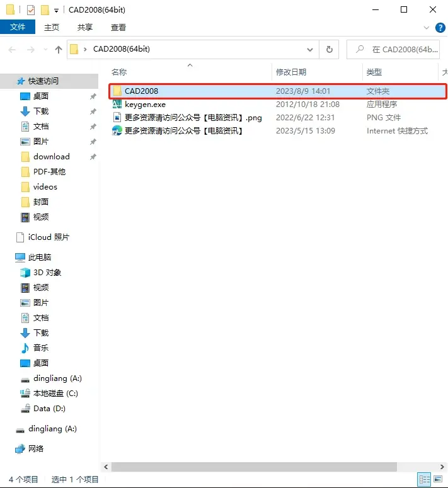The height and width of the screenshot is (488, 448).
Task: Open Help with the blue question icon
Action: point(440,28)
